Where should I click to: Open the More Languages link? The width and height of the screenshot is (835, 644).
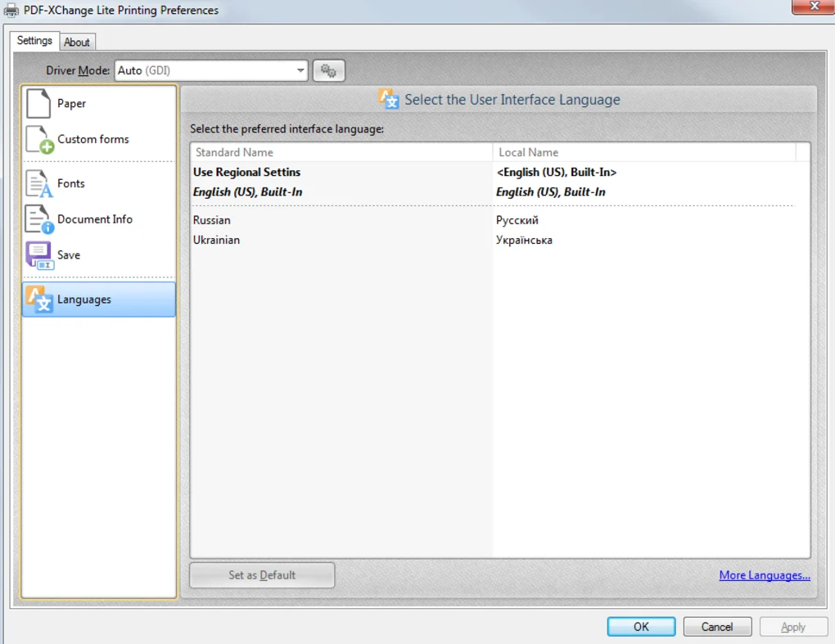(x=764, y=575)
